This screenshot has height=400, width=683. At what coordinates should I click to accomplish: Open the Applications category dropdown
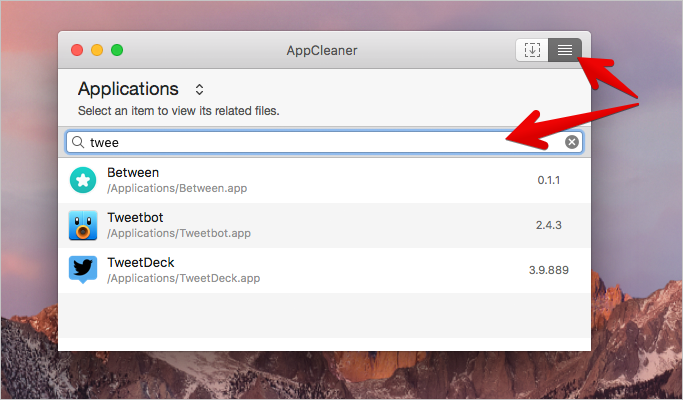pos(199,89)
